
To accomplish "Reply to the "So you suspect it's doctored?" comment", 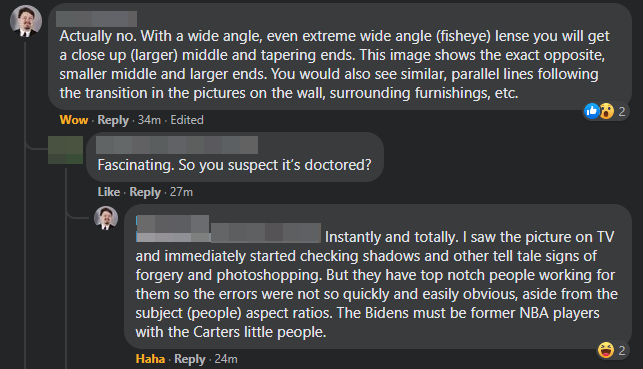I will click(x=145, y=192).
